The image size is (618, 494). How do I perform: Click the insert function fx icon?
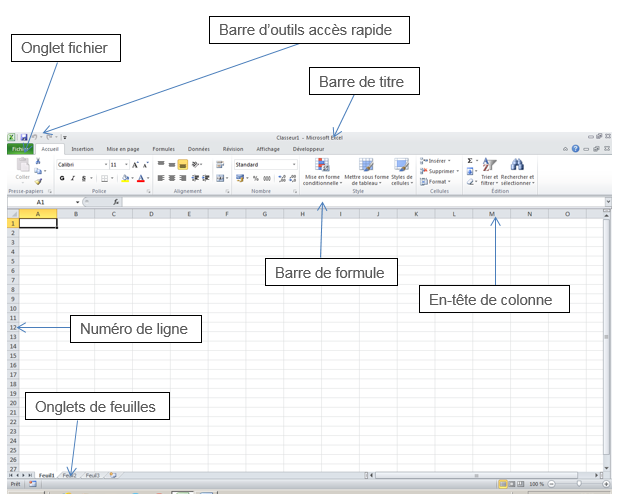pyautogui.click(x=116, y=202)
